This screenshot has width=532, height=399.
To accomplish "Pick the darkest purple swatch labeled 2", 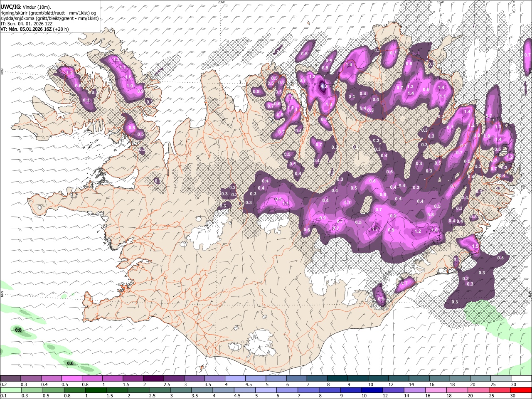I will pos(153,379).
